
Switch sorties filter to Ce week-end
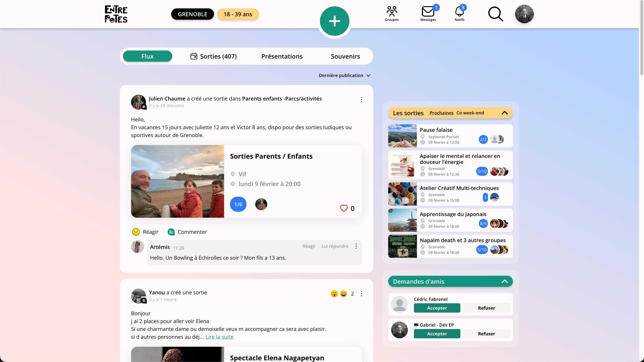[470, 113]
